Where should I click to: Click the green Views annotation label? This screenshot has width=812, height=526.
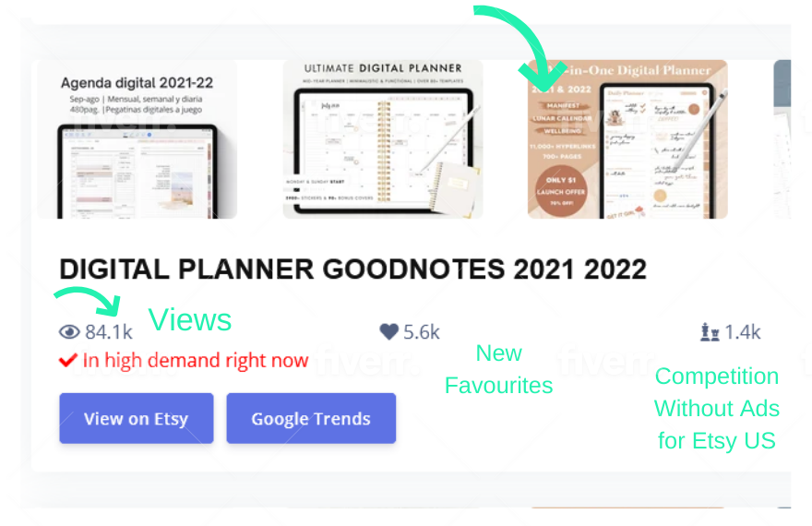pyautogui.click(x=190, y=319)
